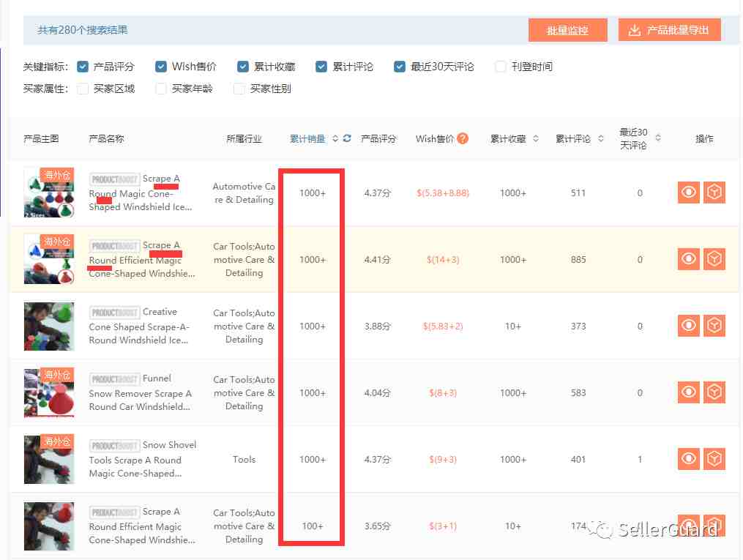
Task: Click the 产品名称 column header
Action: 106,138
